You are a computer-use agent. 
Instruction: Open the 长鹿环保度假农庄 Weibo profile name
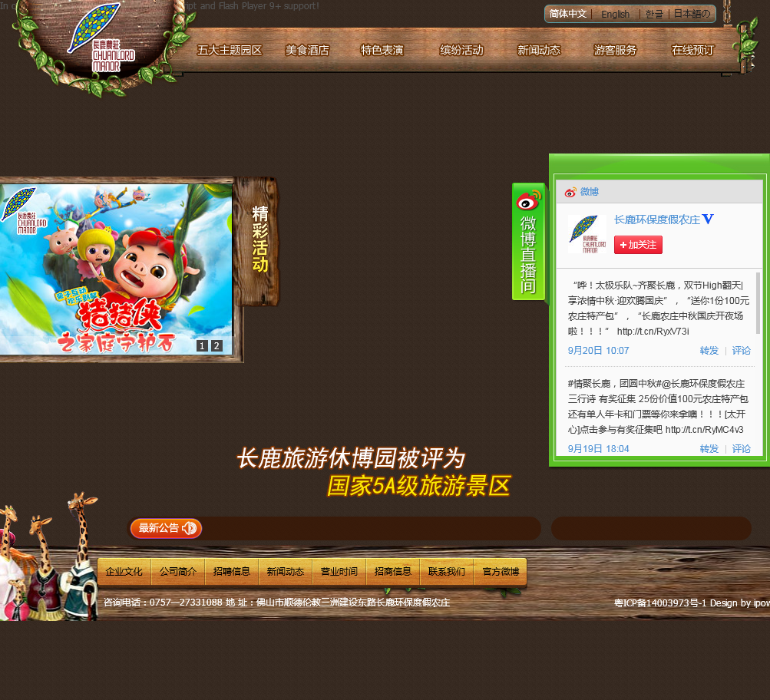657,220
